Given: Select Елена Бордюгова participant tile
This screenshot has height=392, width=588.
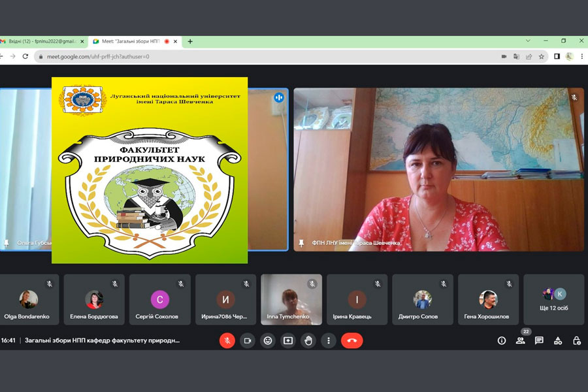Looking at the screenshot, I should click(94, 299).
